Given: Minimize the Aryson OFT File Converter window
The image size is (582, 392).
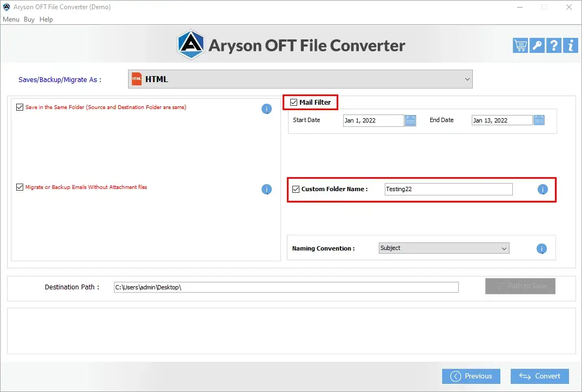Looking at the screenshot, I should click(520, 7).
